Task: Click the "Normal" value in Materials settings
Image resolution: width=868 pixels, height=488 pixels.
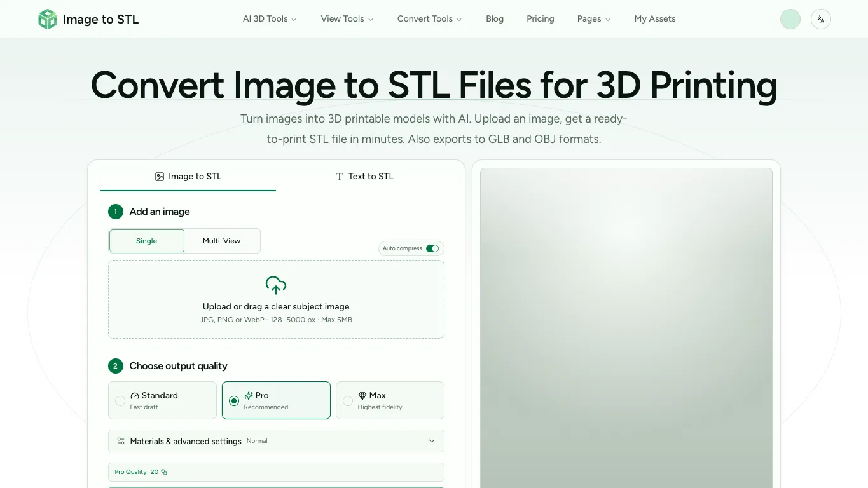Action: tap(257, 441)
